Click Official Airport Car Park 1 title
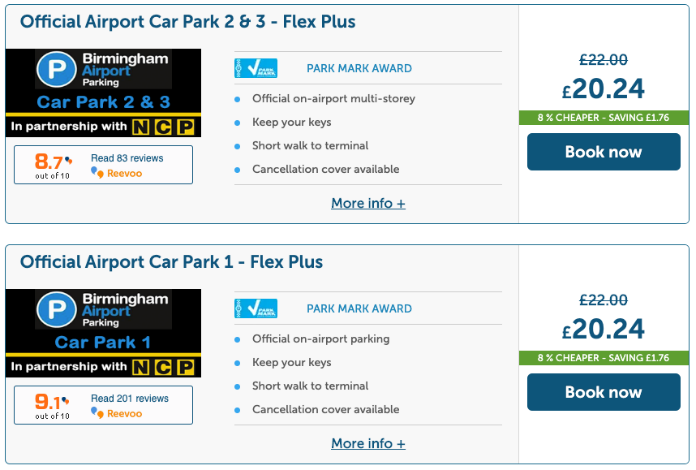 [x=171, y=262]
